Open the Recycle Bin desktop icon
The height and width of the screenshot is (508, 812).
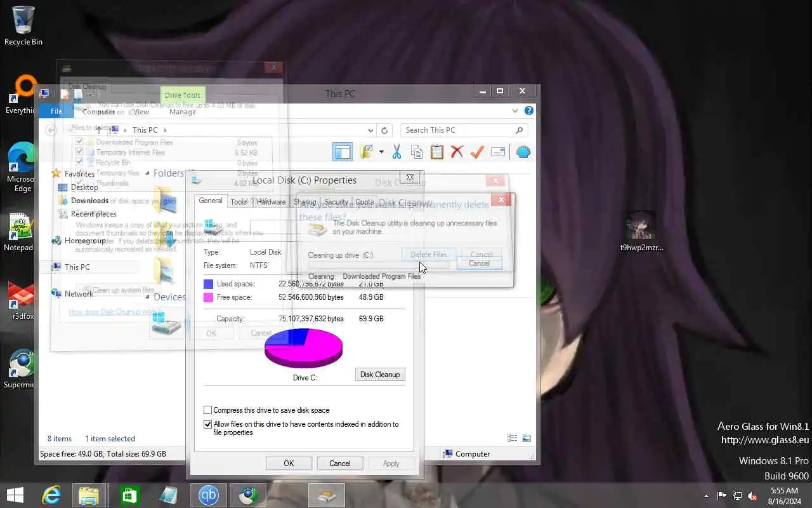tap(23, 25)
